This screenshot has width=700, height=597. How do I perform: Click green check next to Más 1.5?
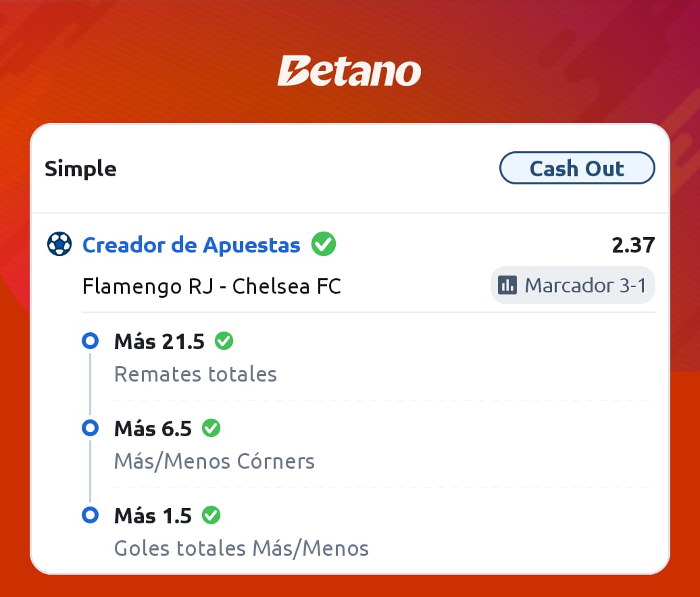coord(211,515)
